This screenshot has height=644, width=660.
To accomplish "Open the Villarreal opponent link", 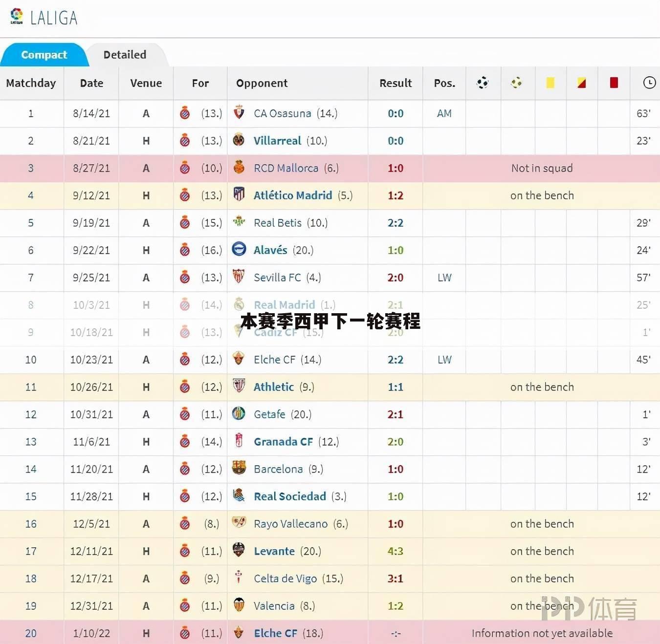I will coord(277,141).
